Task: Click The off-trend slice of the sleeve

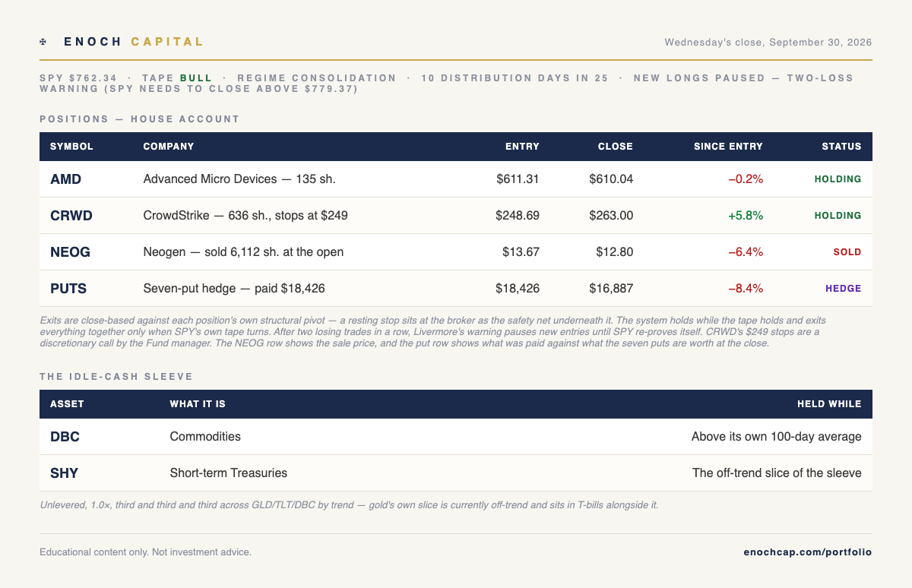Action: pos(777,473)
